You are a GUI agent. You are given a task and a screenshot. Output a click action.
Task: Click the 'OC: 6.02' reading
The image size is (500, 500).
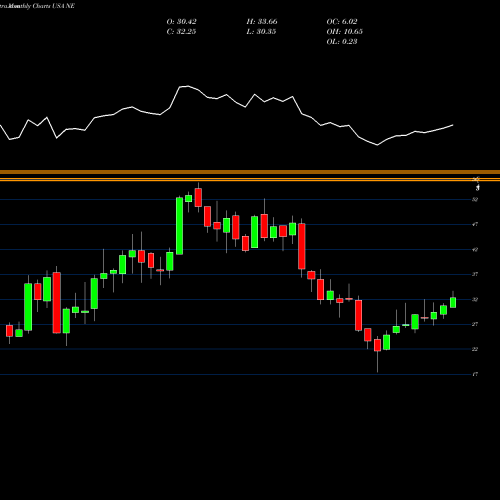[x=342, y=22]
